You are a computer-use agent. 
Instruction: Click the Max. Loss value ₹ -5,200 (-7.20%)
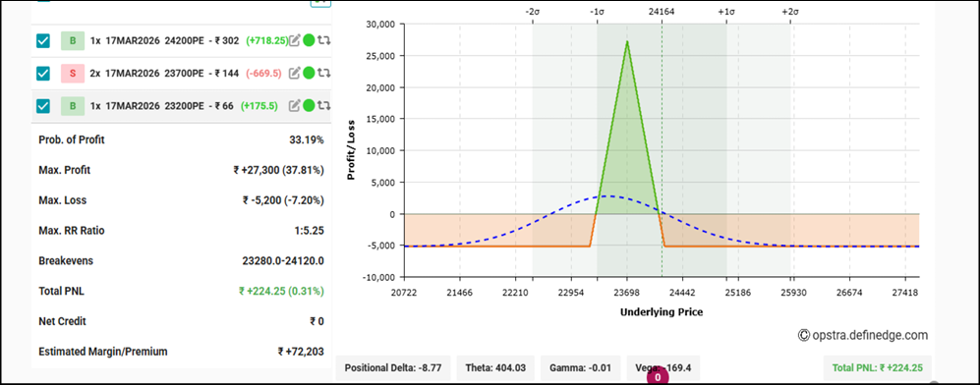click(284, 200)
